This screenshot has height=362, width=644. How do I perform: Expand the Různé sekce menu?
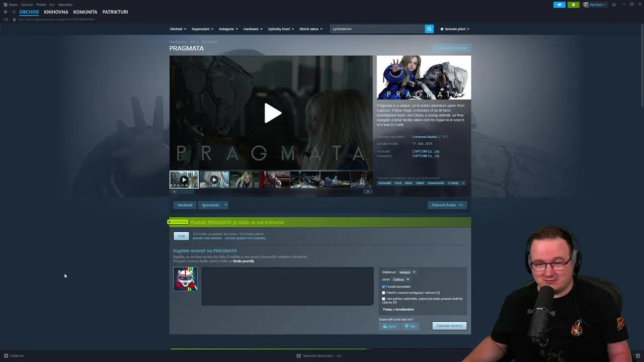pyautogui.click(x=311, y=29)
